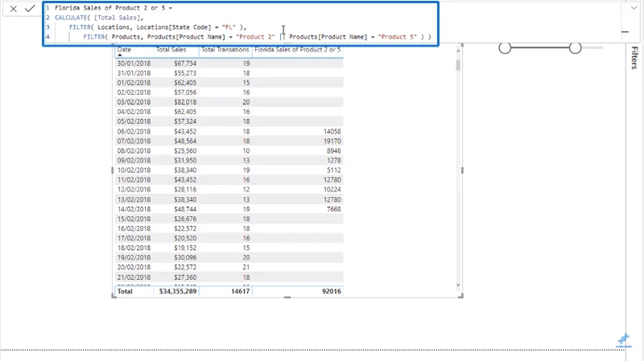
Task: Click the Total Transactions column header
Action: [225, 50]
